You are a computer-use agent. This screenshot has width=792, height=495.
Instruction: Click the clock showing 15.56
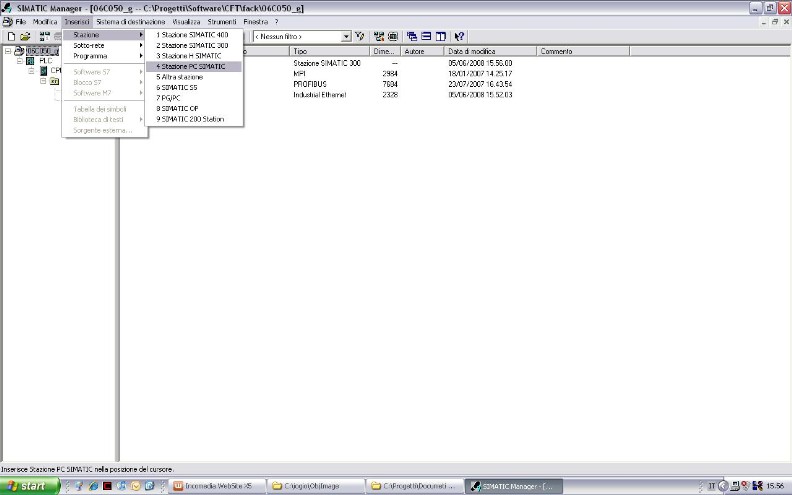[775, 486]
